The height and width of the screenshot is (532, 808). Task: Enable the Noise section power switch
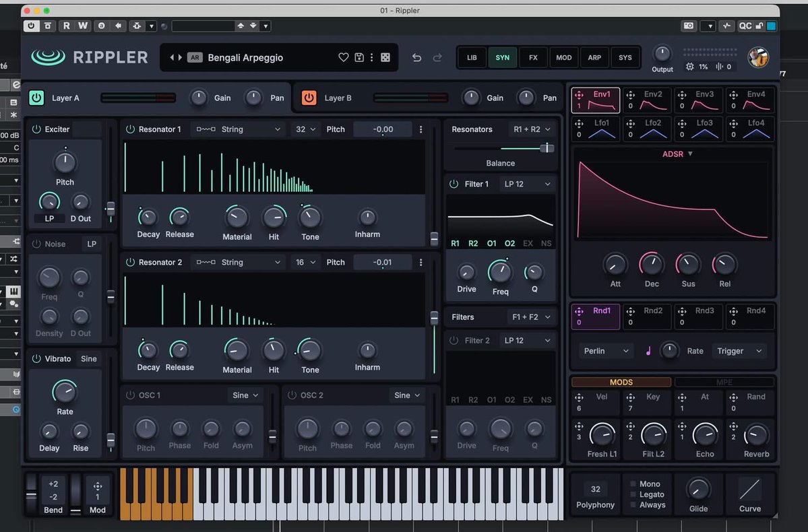pos(36,244)
